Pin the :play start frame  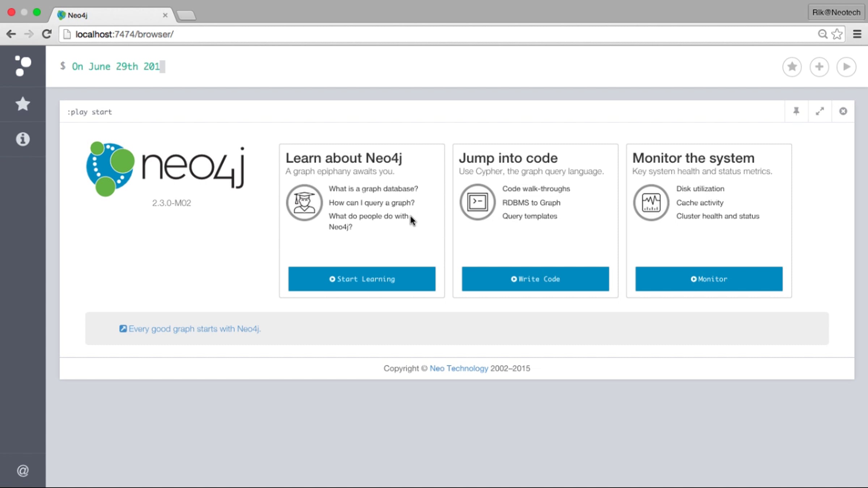[796, 111]
